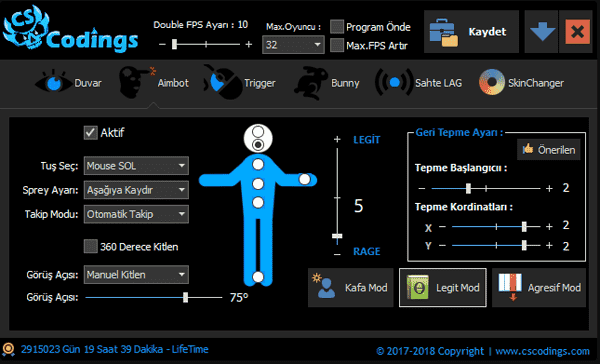Image resolution: width=600 pixels, height=364 pixels.
Task: Click the blue down arrow icon
Action: [542, 31]
